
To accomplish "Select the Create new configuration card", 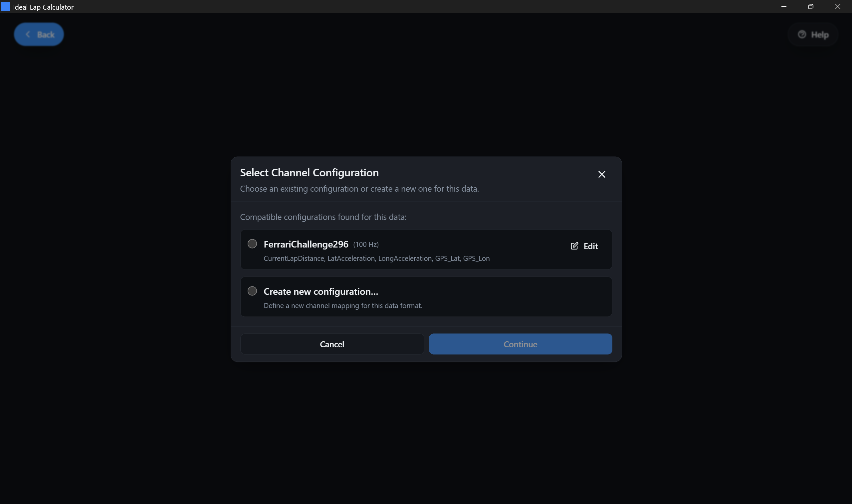I will [426, 296].
